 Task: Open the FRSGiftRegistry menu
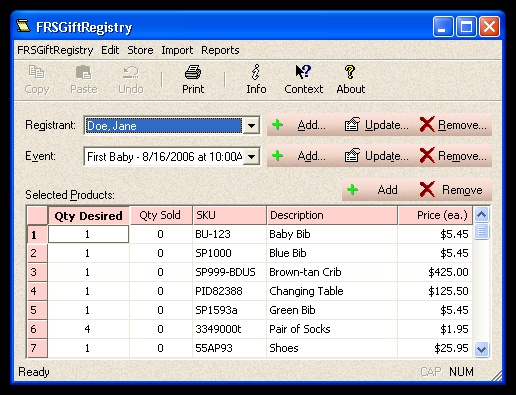[x=55, y=50]
